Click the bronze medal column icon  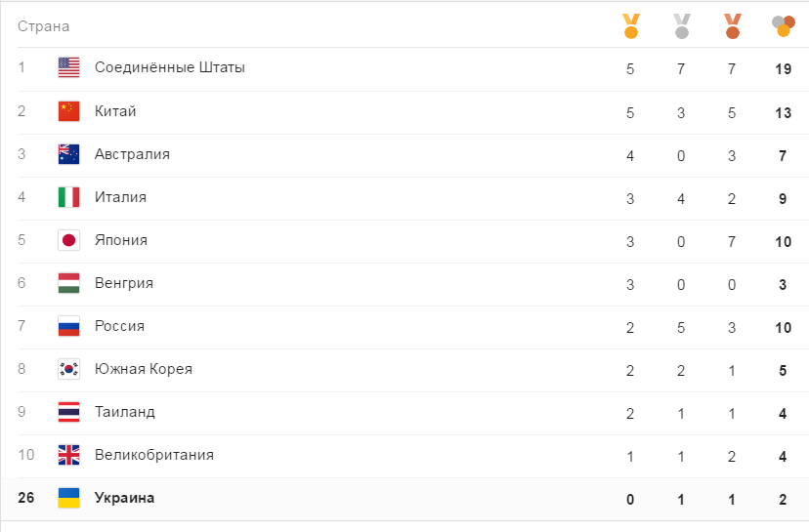click(x=733, y=25)
